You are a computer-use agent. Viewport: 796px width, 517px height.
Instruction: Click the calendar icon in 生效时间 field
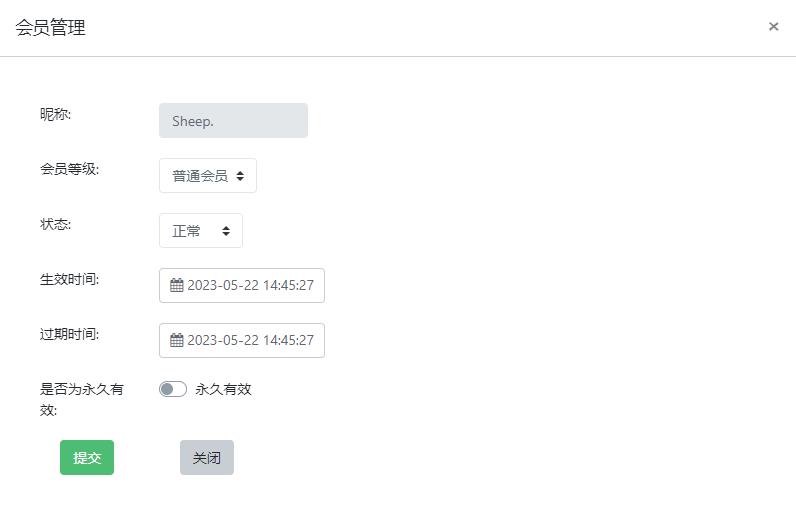(177, 285)
